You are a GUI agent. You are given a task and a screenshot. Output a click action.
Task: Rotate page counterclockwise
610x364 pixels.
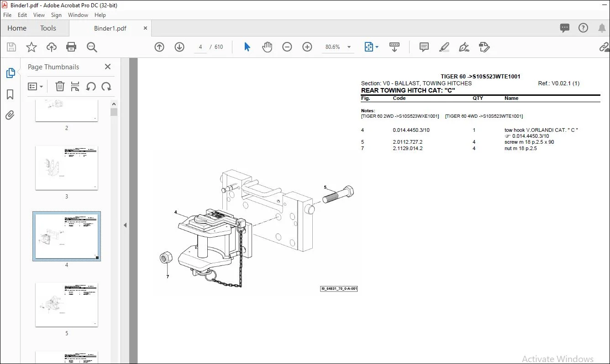click(x=91, y=86)
